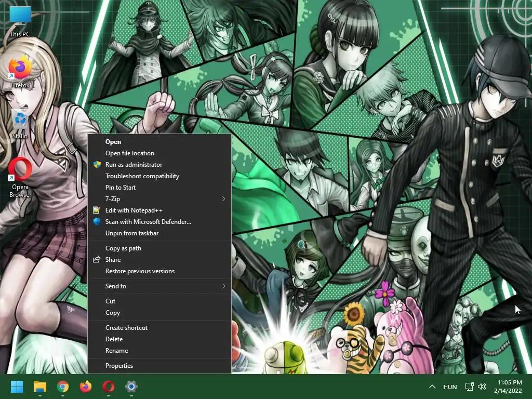Screen dimensions: 532x399
Task: Choose Pin to Start
Action: (x=159, y=188)
